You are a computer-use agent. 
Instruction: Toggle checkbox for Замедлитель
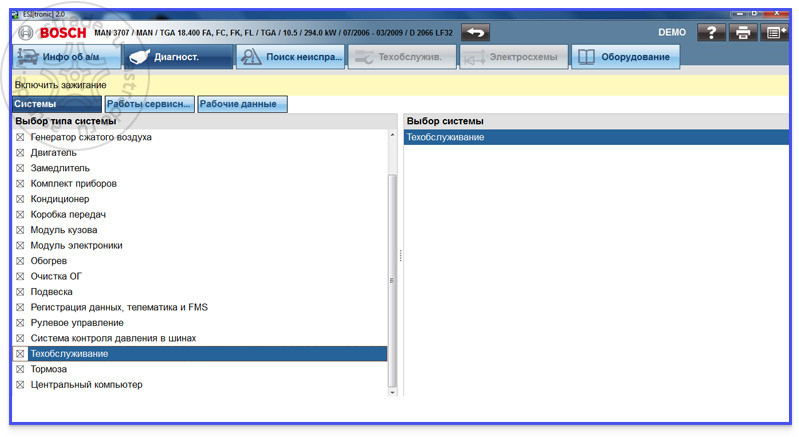(x=20, y=168)
